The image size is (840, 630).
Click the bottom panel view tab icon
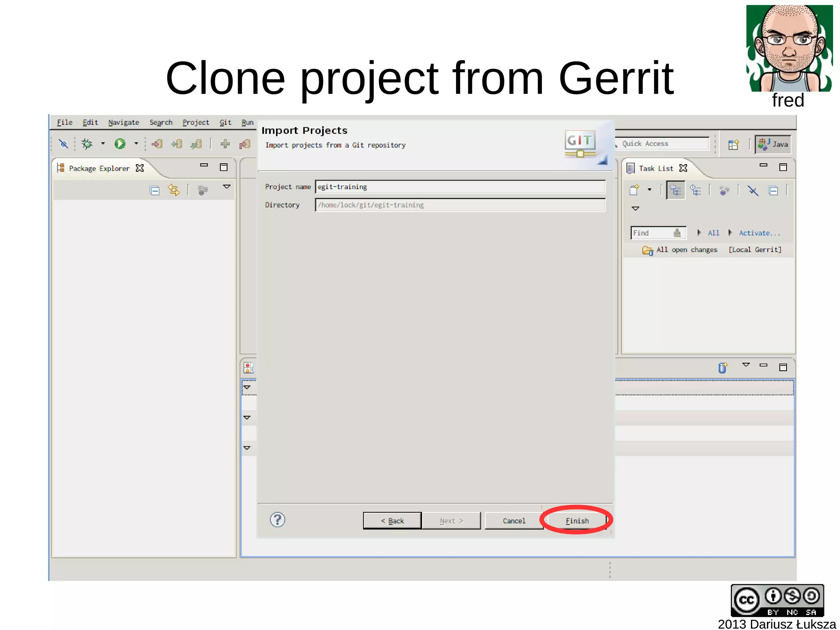point(249,367)
